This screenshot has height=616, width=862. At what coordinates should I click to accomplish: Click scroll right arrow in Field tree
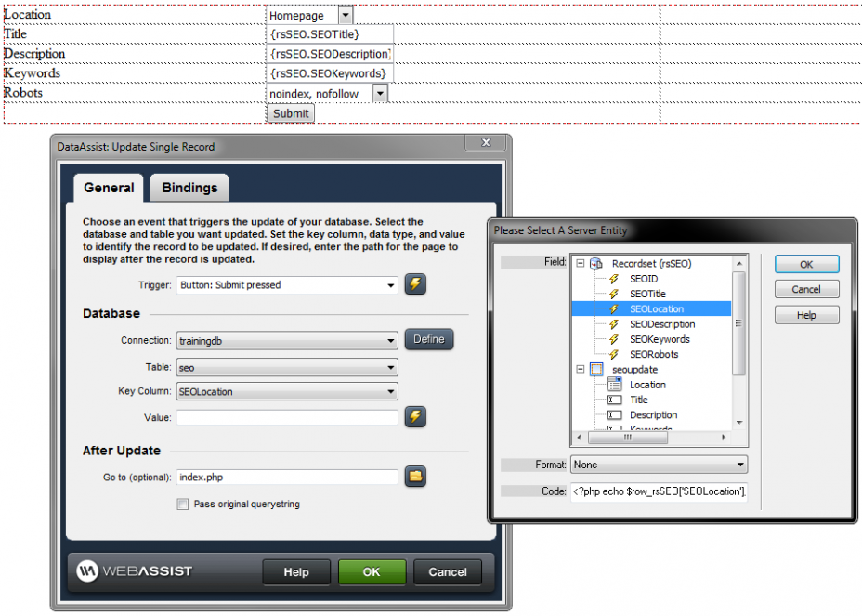pos(724,438)
